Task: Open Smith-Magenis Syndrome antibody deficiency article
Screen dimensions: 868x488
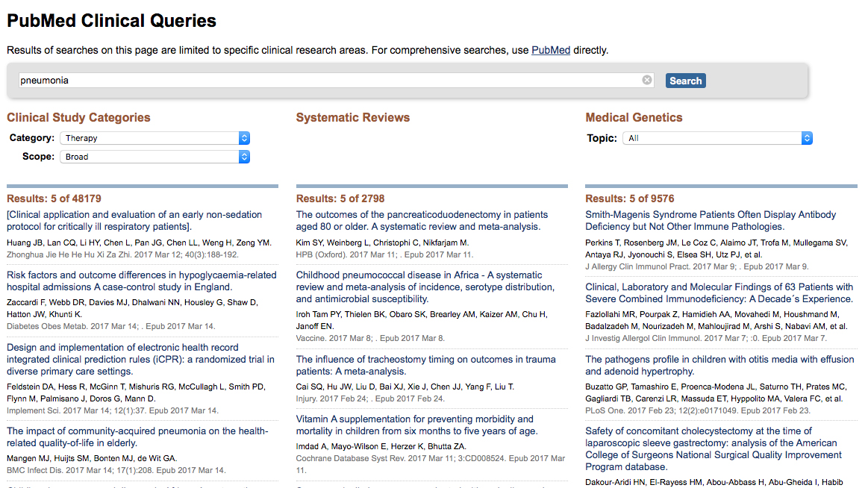Action: point(711,221)
